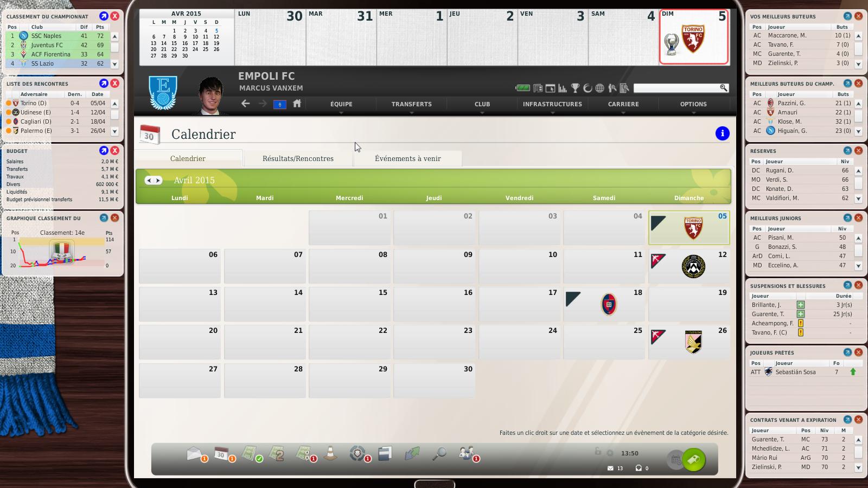Open the pitch icon marked with number 2
Viewport: 868px width, 488px height.
(x=277, y=453)
